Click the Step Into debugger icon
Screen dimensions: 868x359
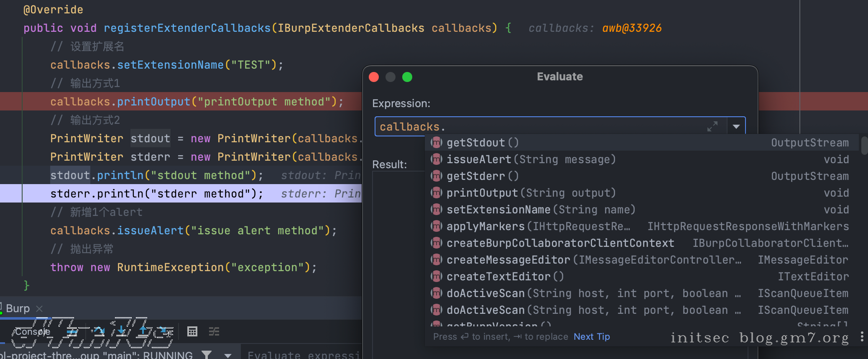tap(121, 332)
